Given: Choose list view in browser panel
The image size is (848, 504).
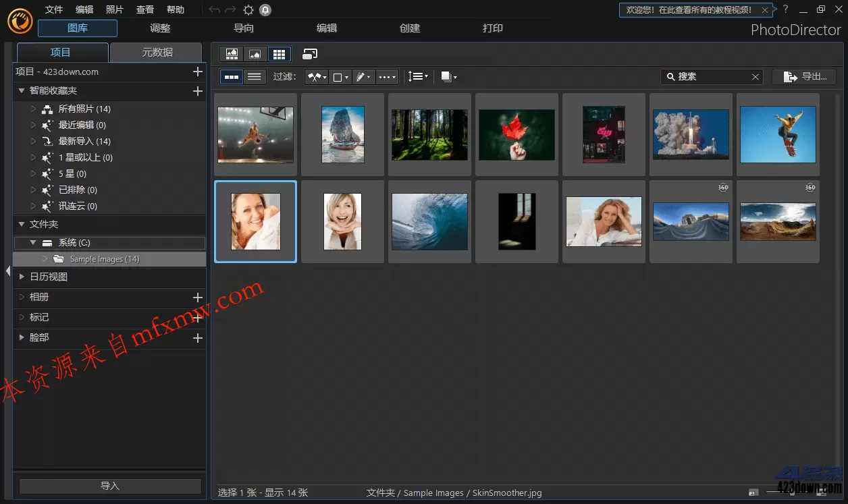Looking at the screenshot, I should tap(255, 77).
